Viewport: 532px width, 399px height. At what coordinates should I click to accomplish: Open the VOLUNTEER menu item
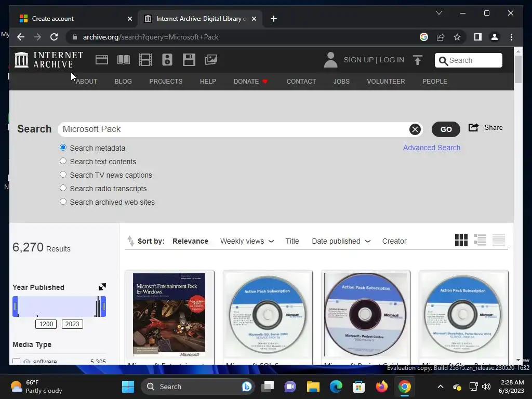coord(386,82)
